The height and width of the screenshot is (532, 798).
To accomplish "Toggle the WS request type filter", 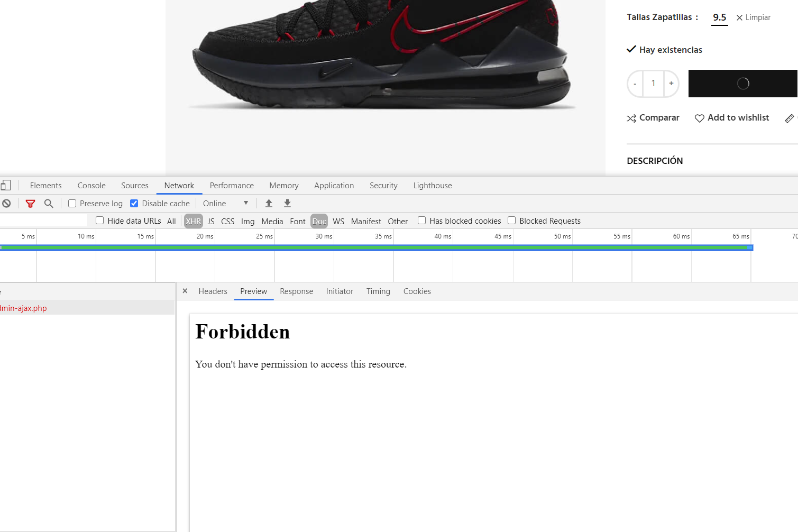I will click(x=338, y=221).
